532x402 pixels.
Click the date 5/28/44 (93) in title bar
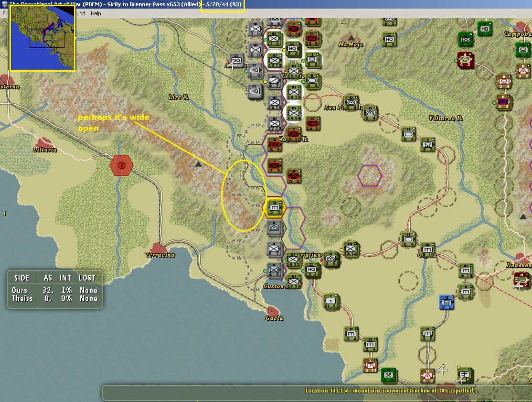(x=223, y=4)
